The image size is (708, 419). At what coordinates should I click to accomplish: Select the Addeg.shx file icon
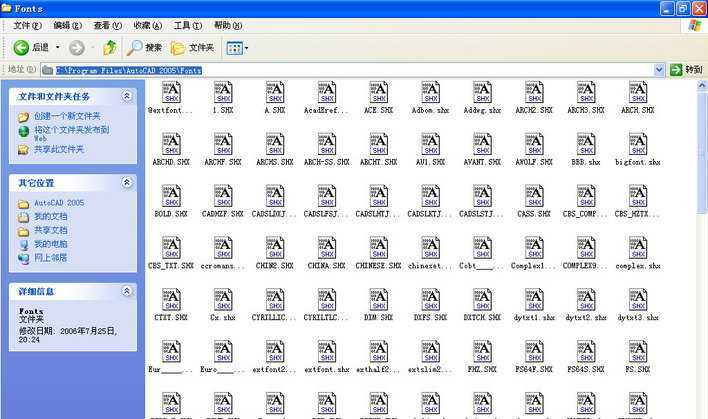tap(483, 92)
